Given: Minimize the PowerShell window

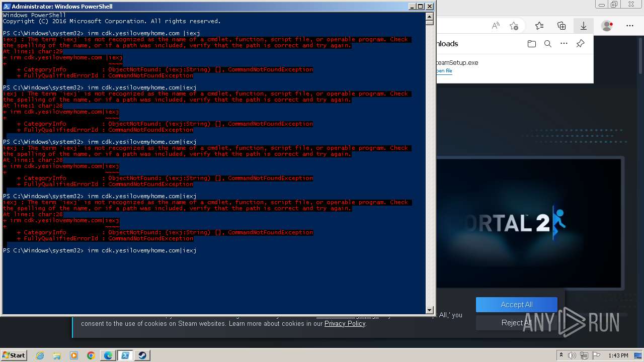Looking at the screenshot, I should pos(412,7).
